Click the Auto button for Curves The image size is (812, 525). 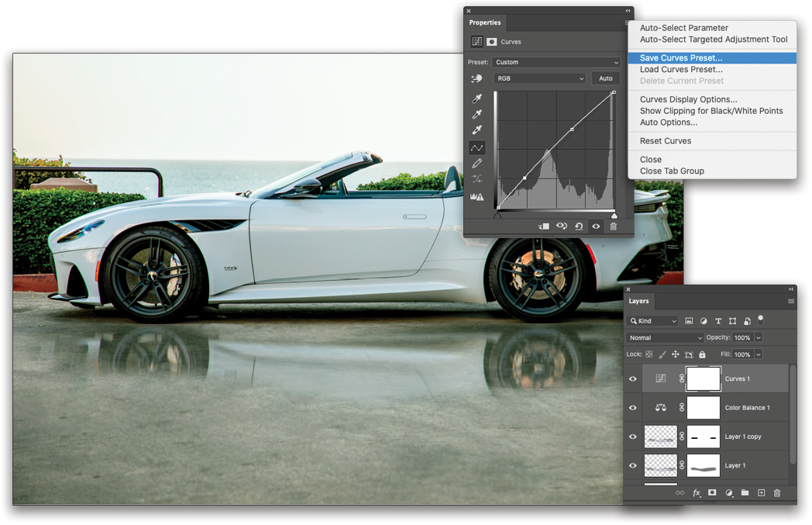[x=606, y=78]
